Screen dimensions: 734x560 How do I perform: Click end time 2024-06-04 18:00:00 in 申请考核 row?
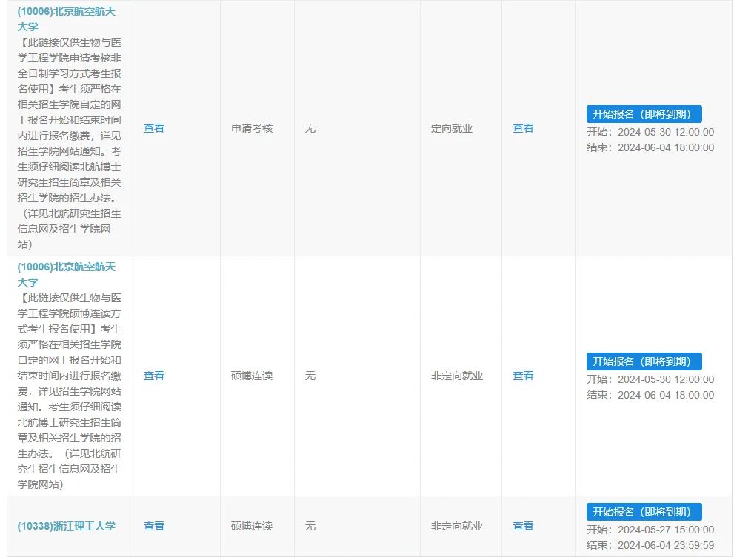point(666,147)
